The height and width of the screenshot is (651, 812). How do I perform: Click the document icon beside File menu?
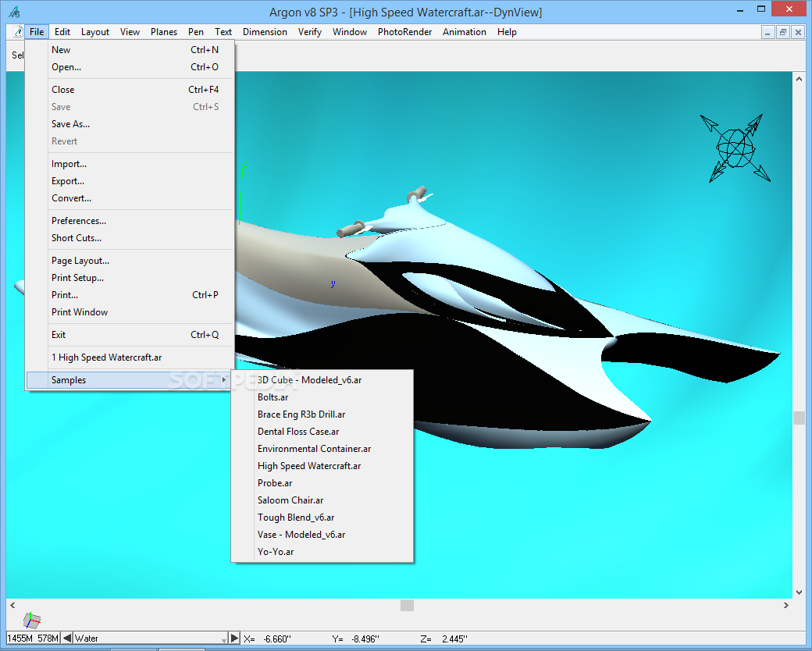tap(18, 31)
